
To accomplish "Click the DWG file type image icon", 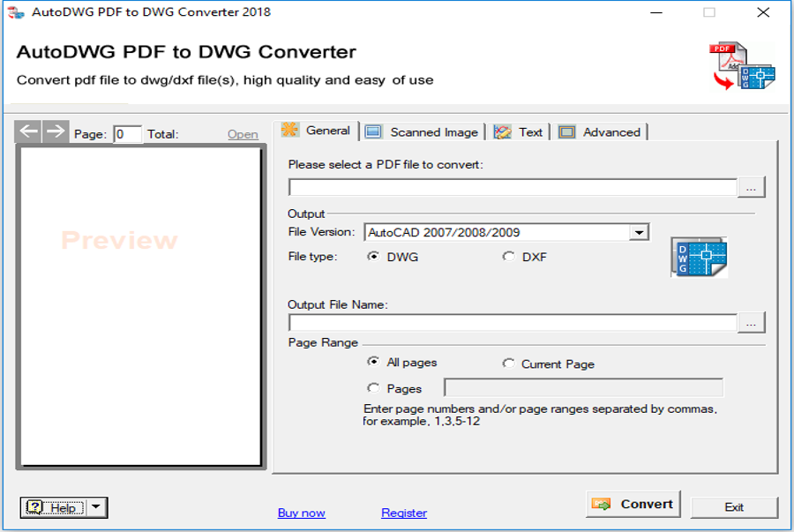I will tap(700, 257).
